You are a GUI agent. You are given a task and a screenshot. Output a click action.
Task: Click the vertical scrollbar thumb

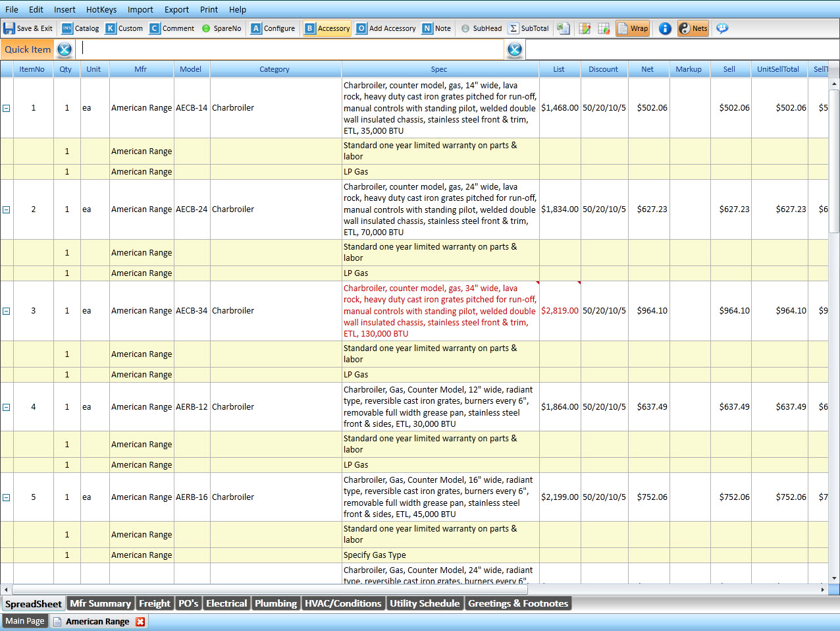(834, 161)
